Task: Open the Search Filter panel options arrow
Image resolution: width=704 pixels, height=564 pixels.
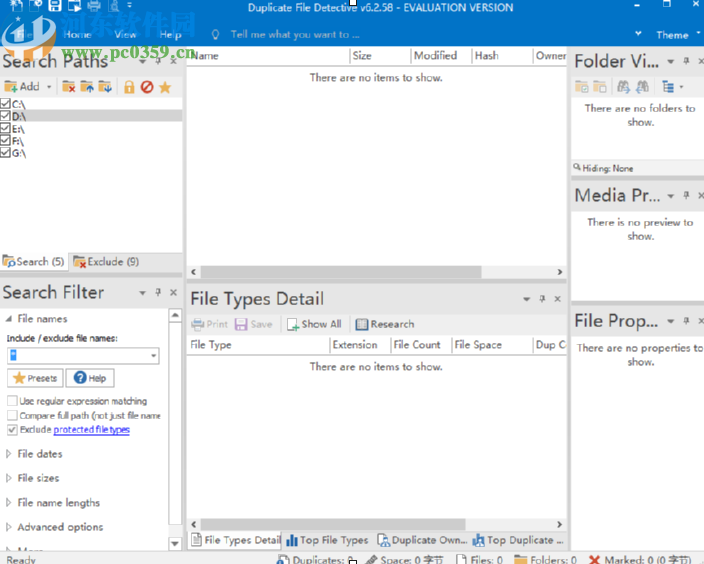Action: coord(142,293)
